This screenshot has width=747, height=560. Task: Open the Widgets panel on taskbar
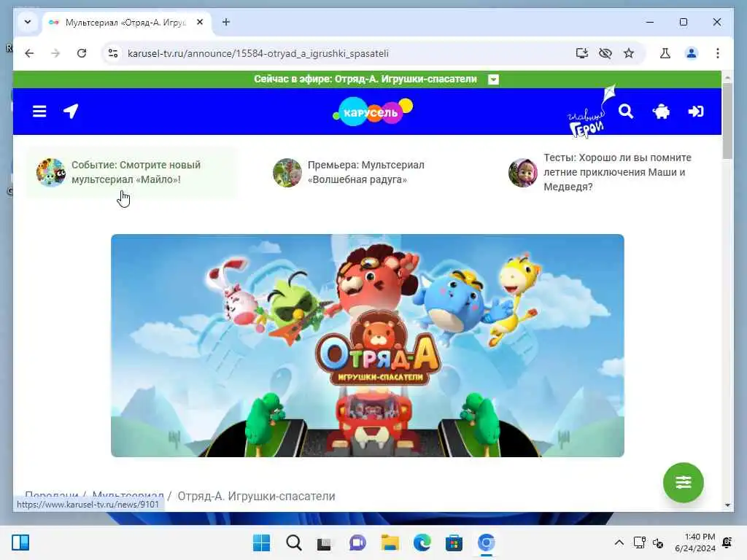point(20,542)
